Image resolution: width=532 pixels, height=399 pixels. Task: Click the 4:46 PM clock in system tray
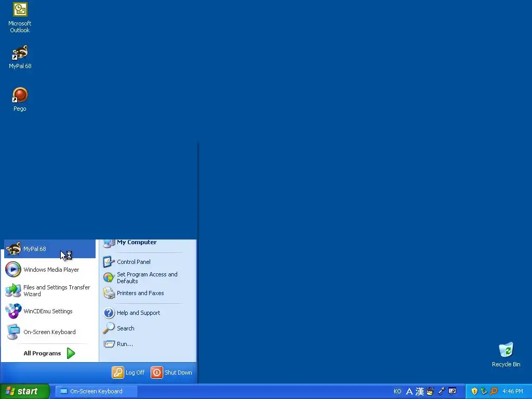point(513,391)
